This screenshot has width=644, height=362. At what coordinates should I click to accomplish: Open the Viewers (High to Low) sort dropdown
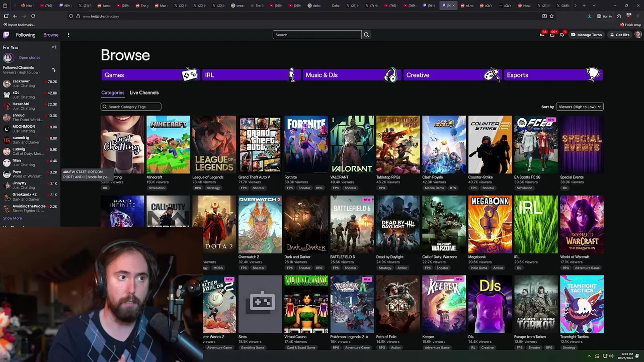point(579,107)
